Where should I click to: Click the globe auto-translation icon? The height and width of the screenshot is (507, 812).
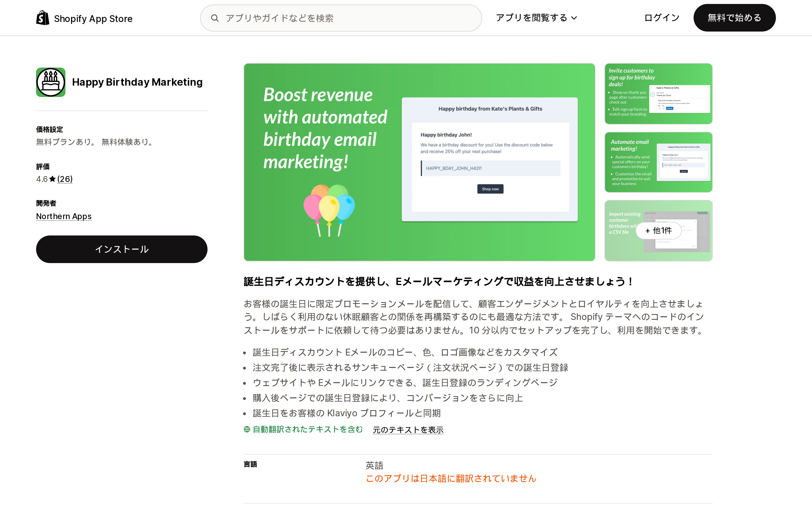coord(247,430)
